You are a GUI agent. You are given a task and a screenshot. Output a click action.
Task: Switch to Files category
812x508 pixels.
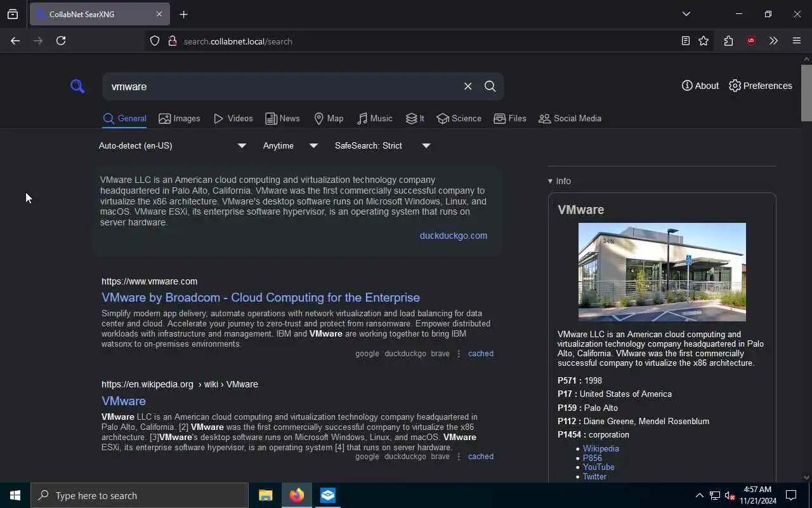[510, 119]
